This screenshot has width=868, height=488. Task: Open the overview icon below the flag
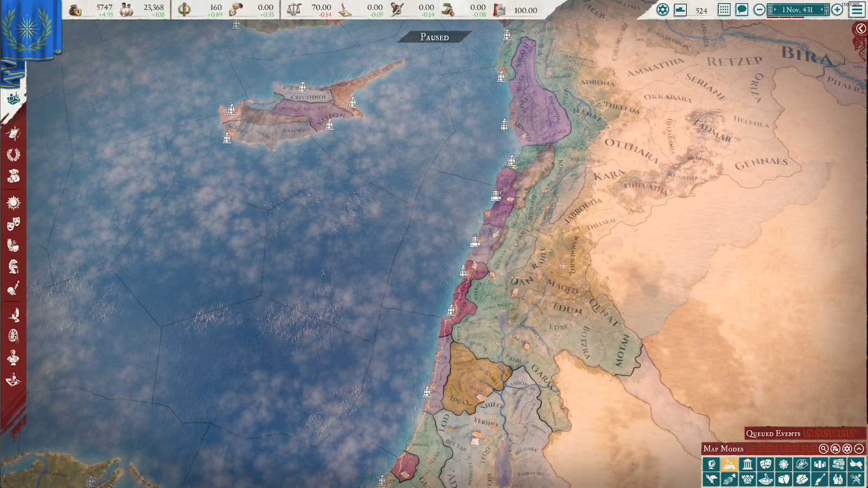pos(14,99)
